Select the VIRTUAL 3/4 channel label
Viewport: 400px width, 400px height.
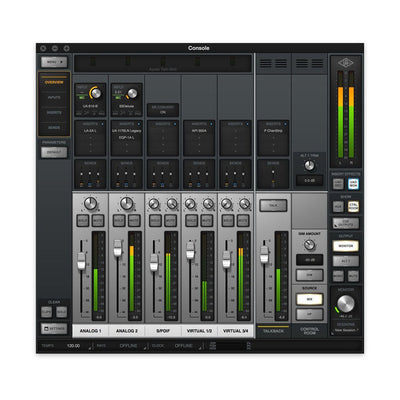(x=236, y=331)
